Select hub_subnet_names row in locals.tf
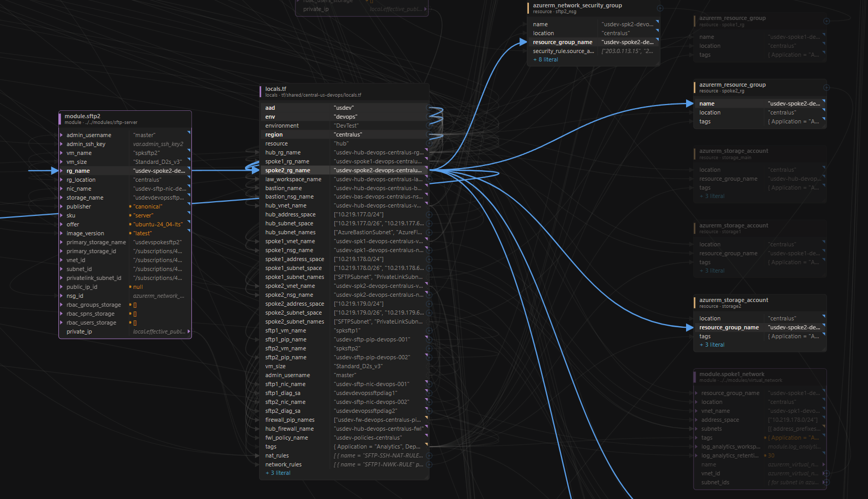This screenshot has width=868, height=499. 345,232
